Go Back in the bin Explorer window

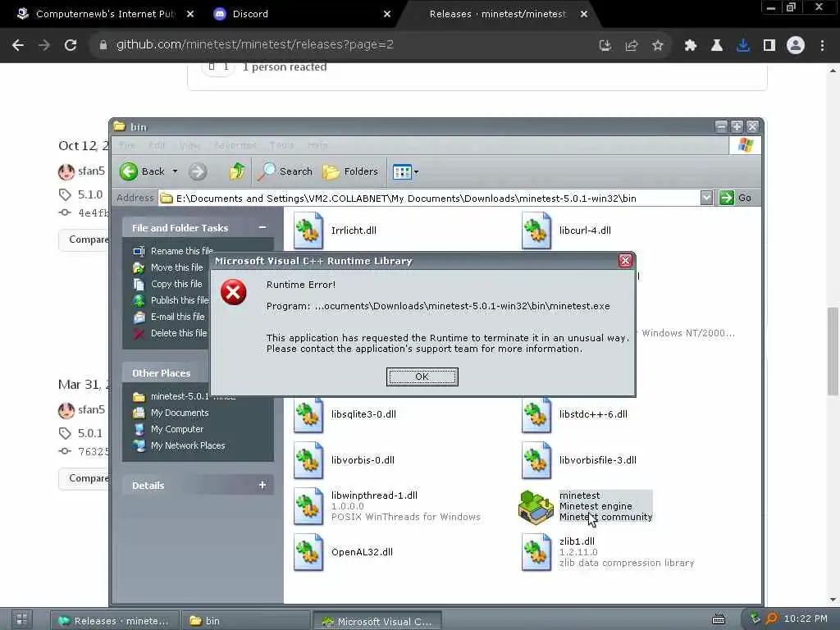141,171
